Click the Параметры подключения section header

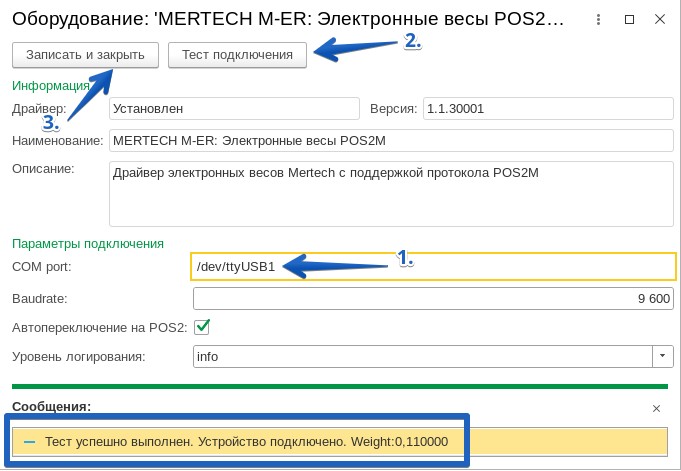pos(87,243)
